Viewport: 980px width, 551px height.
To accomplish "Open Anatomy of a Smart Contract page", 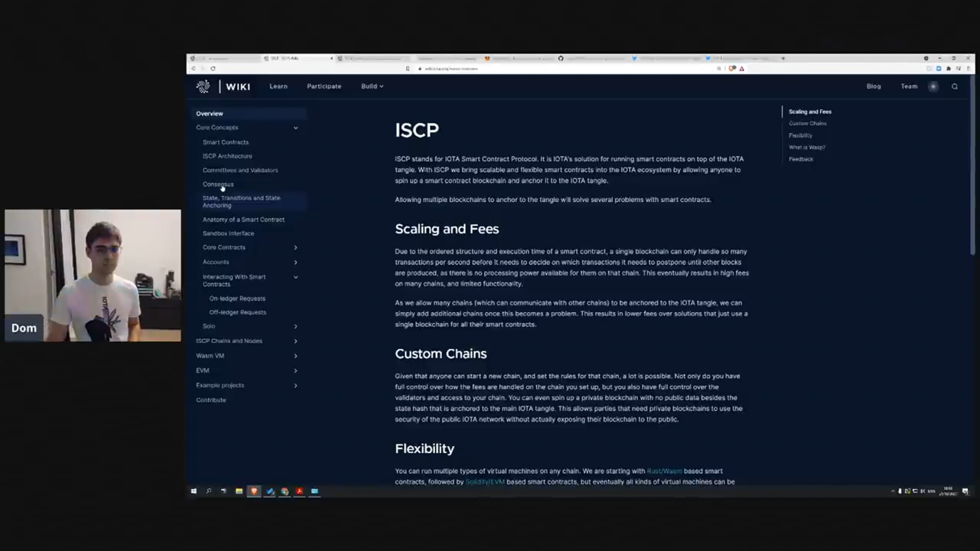I will coord(243,219).
